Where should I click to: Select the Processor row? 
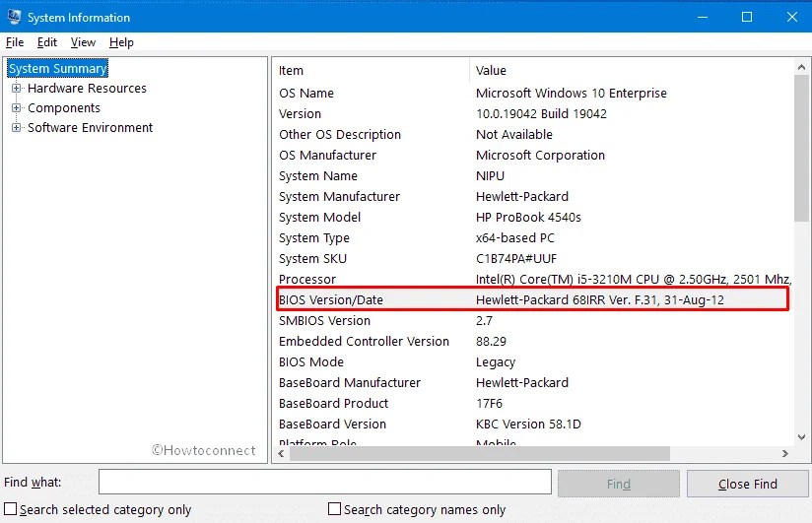click(x=533, y=279)
